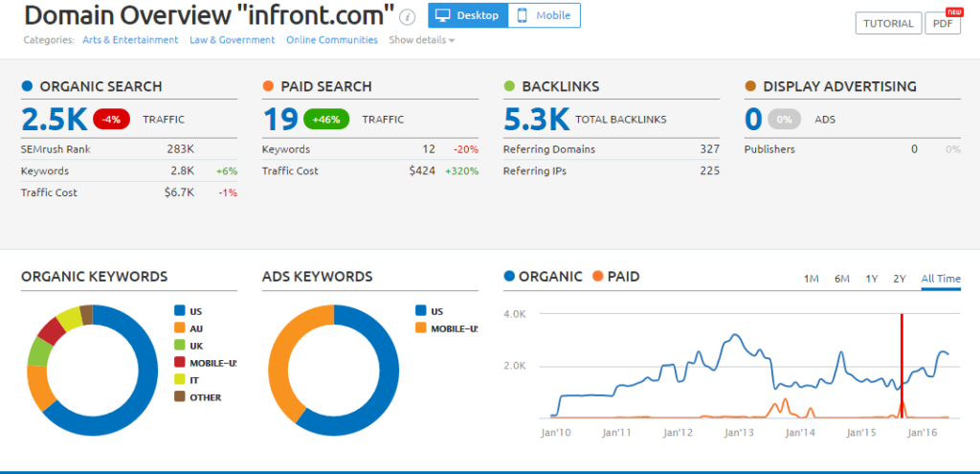Click the brown Display Advertising dot icon
The image size is (980, 474).
coord(750,86)
